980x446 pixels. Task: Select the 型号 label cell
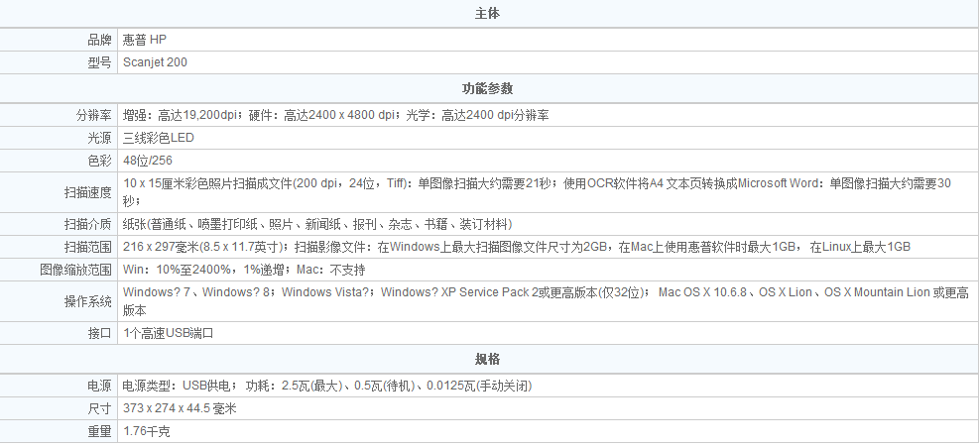tap(59, 62)
